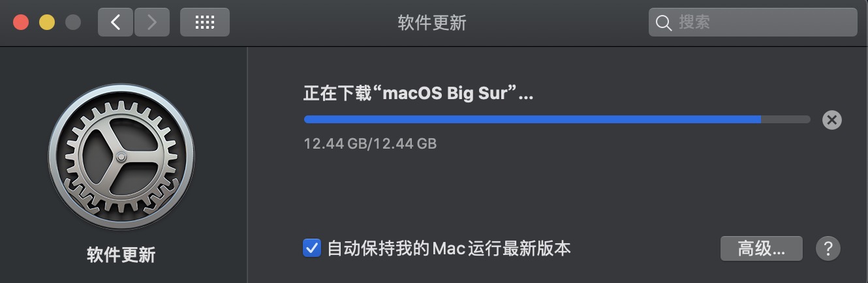Click the yellow minimize window button
Screen dimensions: 868x283
[47, 22]
